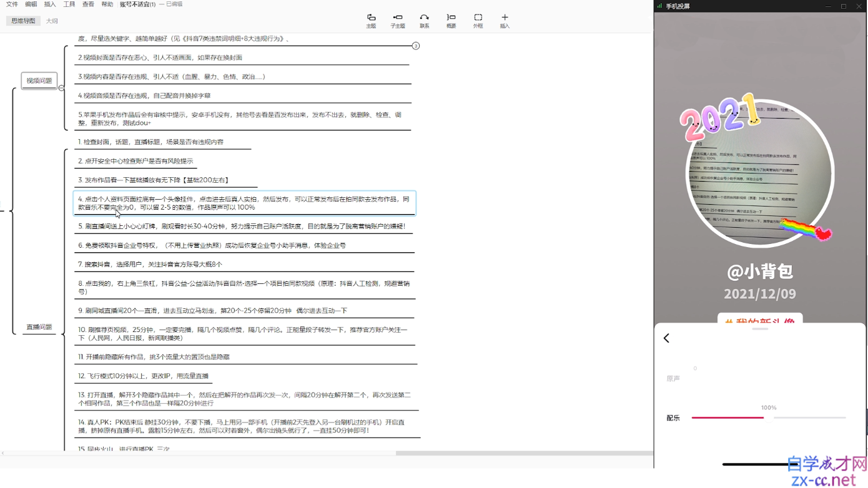Select the 直播问题 mind map node
Screen dimensions: 868x488
tap(39, 327)
